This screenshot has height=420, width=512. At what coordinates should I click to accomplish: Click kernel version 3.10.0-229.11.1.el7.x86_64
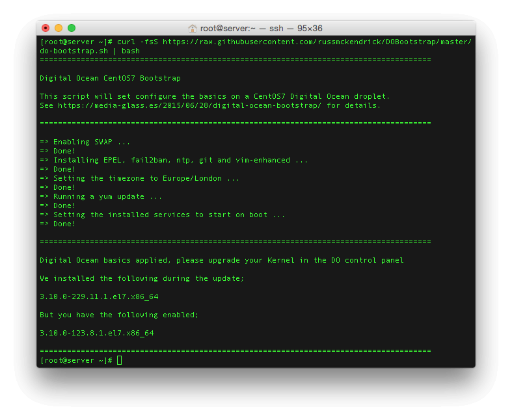coord(99,297)
